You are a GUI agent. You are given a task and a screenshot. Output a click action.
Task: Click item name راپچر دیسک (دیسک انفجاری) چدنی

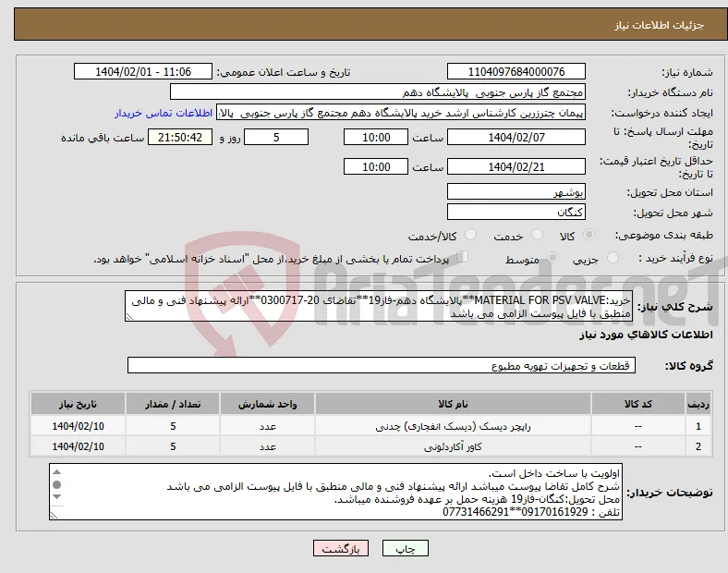453,426
